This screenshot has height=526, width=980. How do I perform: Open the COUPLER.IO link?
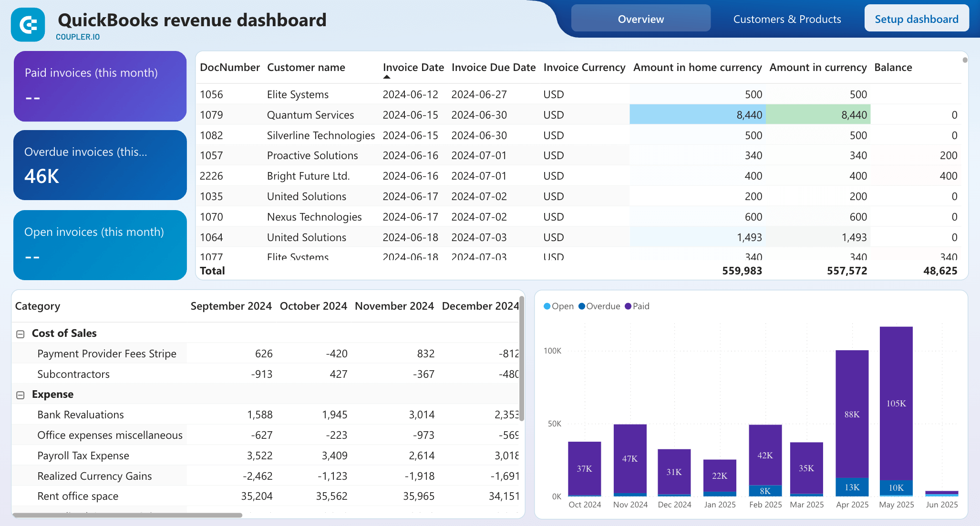78,37
